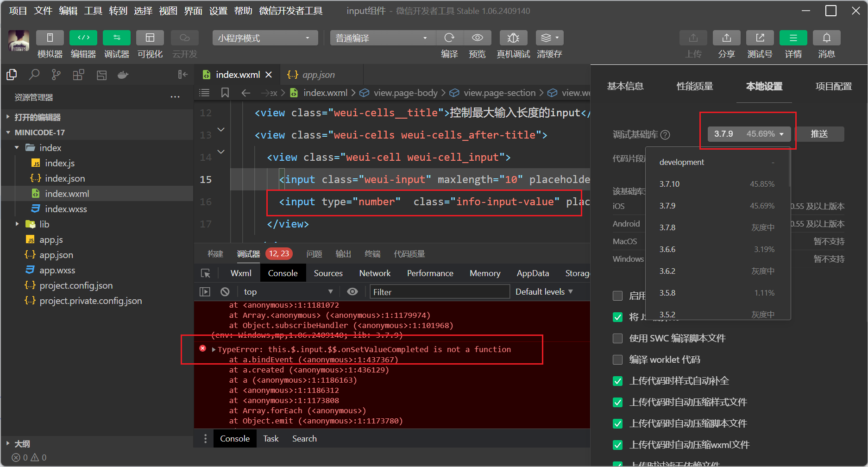Open the messages (消息) bell
This screenshot has width=868, height=467.
pos(827,38)
